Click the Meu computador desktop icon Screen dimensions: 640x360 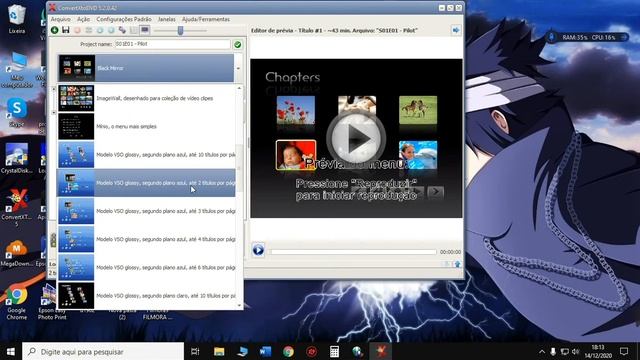coord(17,70)
